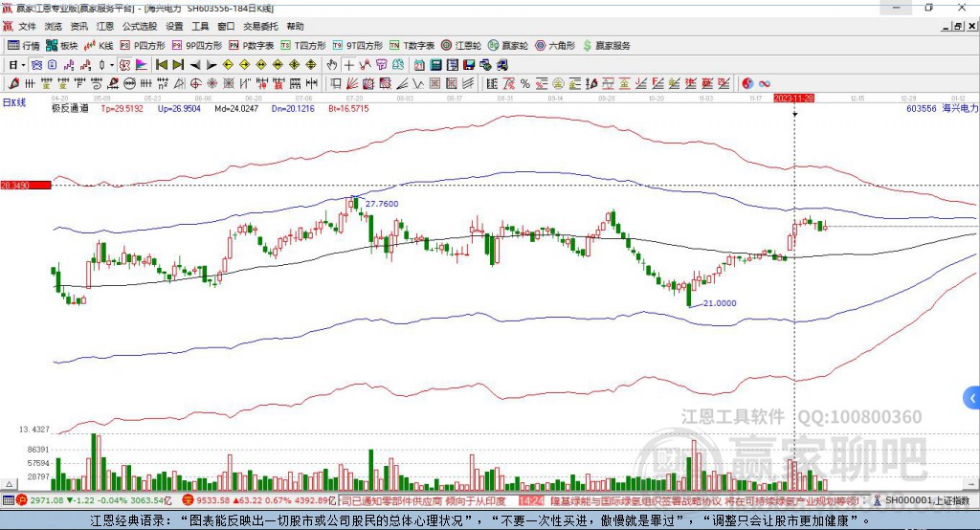980x530 pixels.
Task: Open the P四方形 tool
Action: [x=143, y=46]
